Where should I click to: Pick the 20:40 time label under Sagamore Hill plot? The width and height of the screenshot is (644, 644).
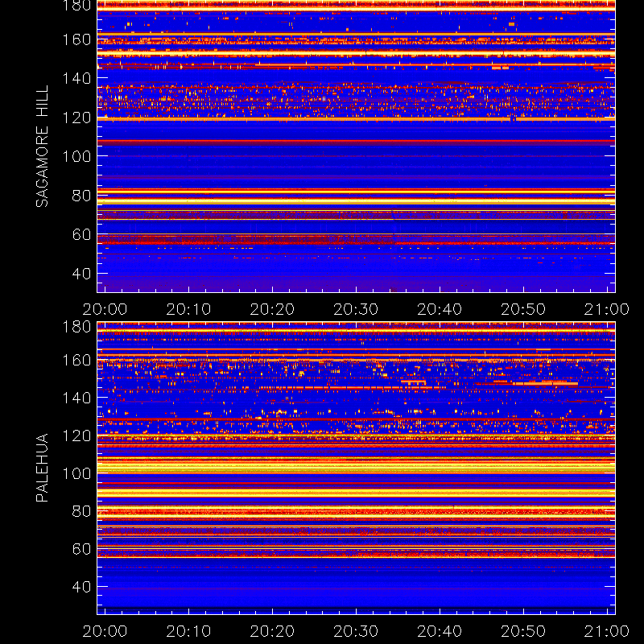coord(440,309)
